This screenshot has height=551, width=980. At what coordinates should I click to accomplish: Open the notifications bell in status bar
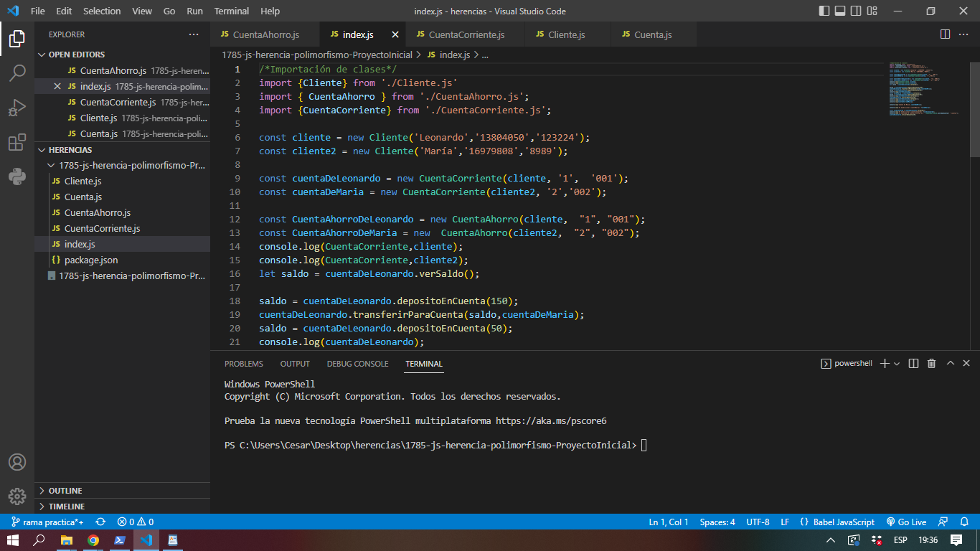tap(964, 522)
